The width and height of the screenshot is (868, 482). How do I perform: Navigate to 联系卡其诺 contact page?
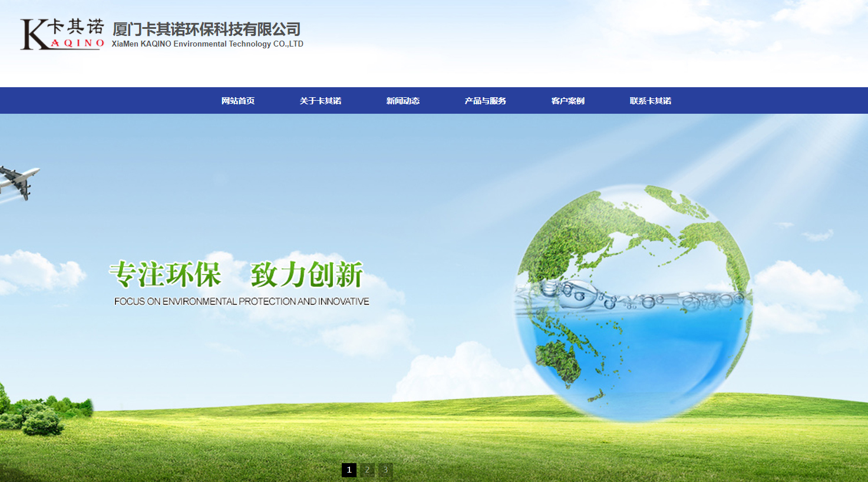coord(651,101)
